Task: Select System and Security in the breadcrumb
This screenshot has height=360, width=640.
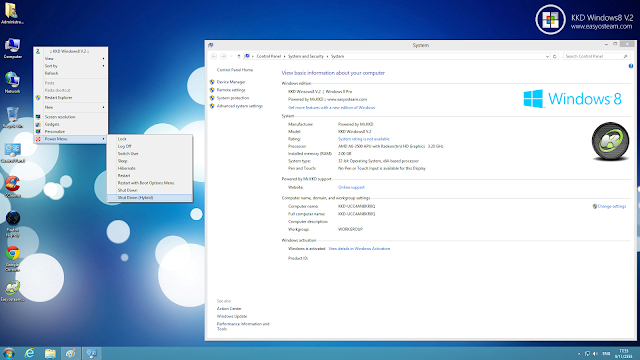Action: tap(306, 56)
